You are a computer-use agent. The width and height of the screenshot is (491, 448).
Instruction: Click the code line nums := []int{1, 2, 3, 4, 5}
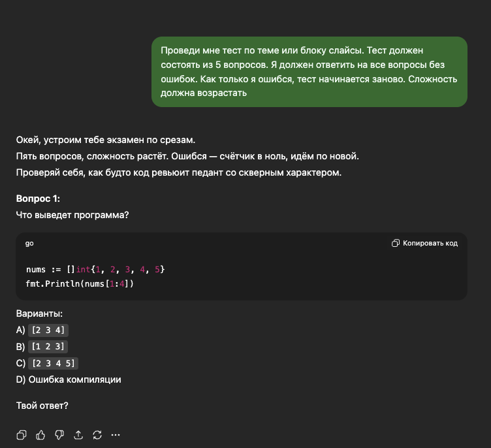[95, 269]
